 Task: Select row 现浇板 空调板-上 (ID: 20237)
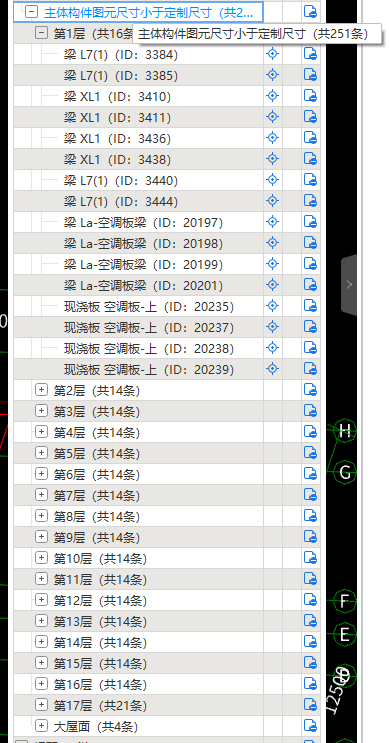[x=149, y=327]
